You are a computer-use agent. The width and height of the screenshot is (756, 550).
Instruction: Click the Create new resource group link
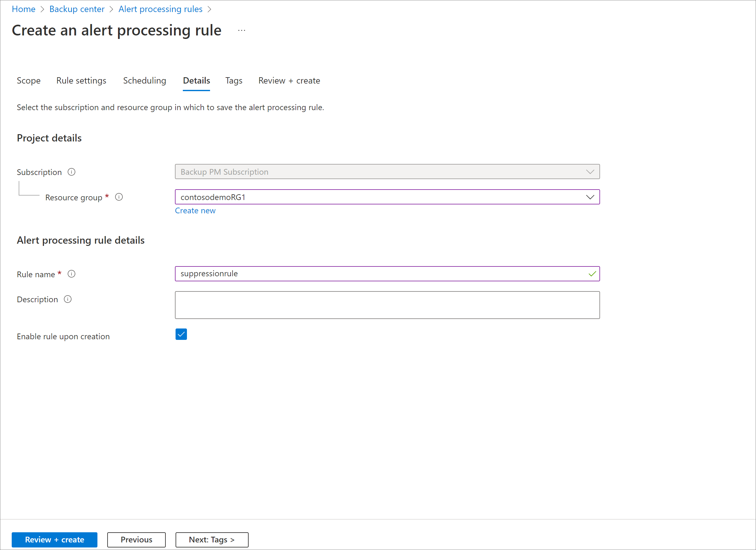(x=196, y=211)
